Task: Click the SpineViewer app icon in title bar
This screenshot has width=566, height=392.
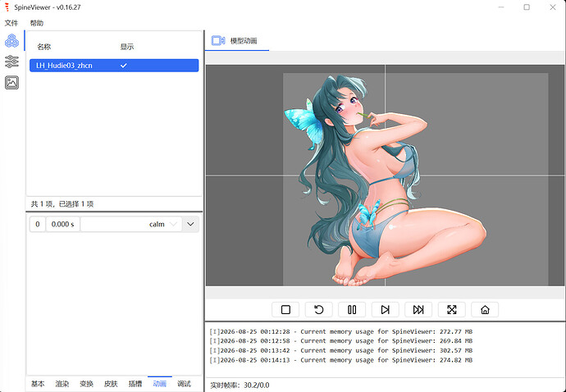Action: coord(7,7)
